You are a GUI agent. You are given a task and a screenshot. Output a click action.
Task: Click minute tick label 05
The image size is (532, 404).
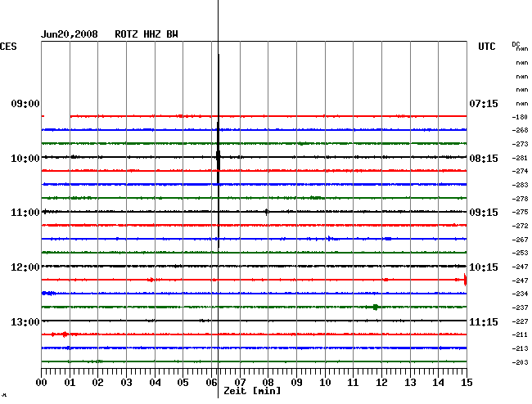point(183,383)
